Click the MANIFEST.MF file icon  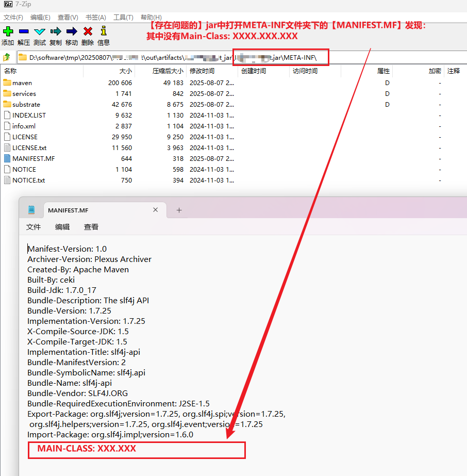pos(7,158)
